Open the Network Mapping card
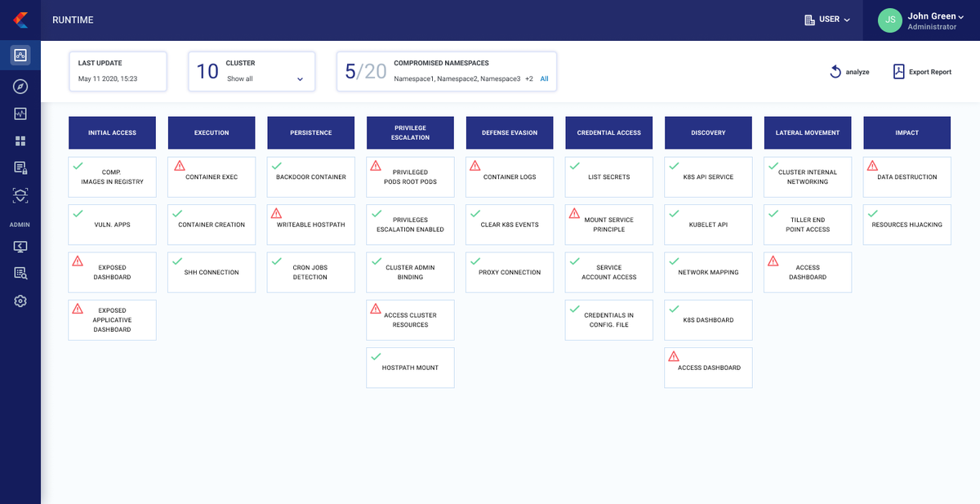The height and width of the screenshot is (504, 980). pos(709,272)
